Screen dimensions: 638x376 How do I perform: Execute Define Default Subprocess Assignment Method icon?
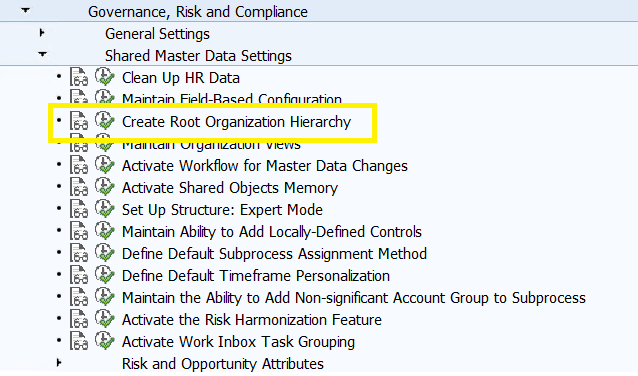click(105, 252)
